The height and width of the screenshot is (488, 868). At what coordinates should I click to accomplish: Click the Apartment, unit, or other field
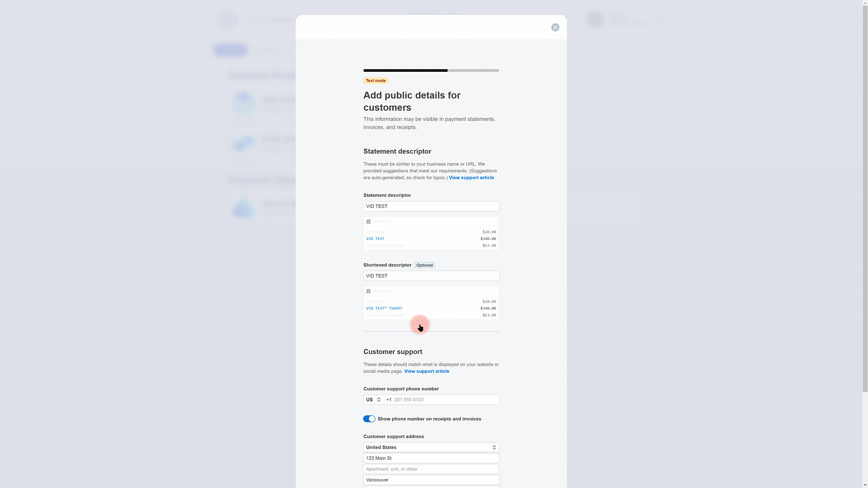(x=431, y=469)
